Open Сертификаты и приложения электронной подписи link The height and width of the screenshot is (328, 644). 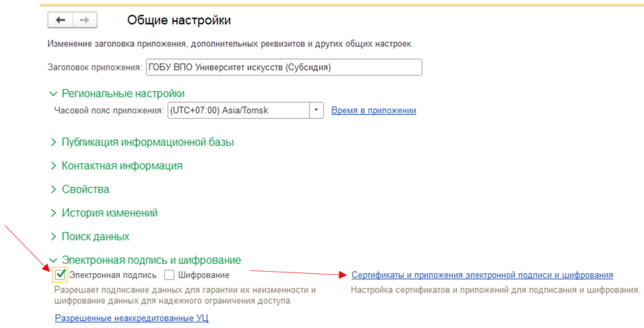[x=482, y=275]
